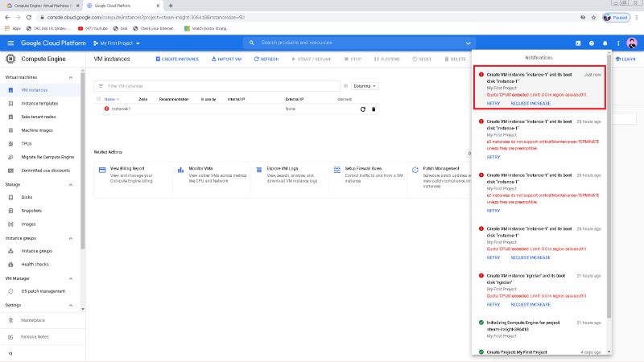
Task: Bookmark page with the star icon
Action: (593, 17)
